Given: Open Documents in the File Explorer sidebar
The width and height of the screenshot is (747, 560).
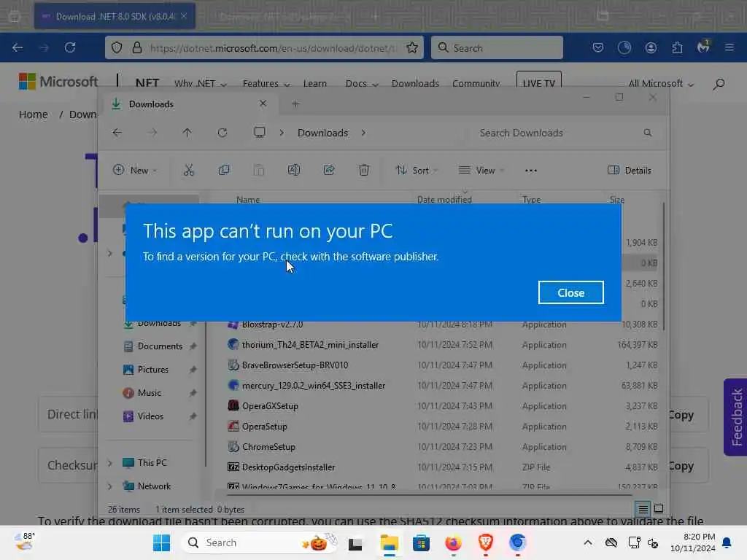Looking at the screenshot, I should pos(160,346).
